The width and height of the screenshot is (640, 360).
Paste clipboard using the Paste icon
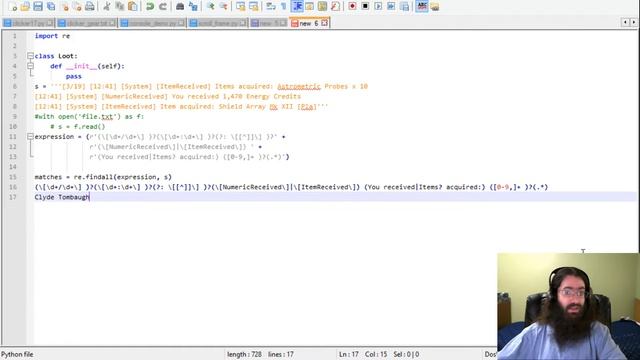pyautogui.click(x=133, y=7)
